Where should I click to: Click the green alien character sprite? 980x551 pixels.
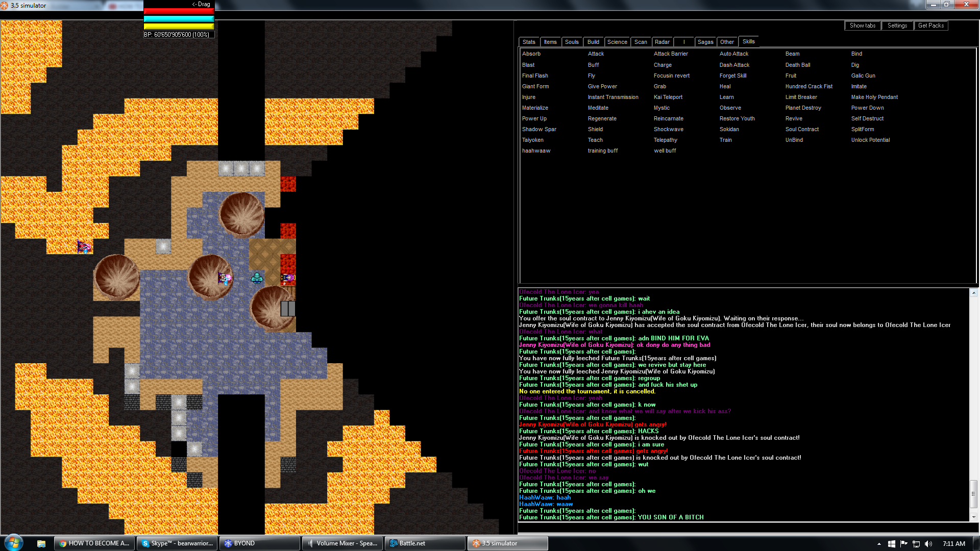pos(257,278)
